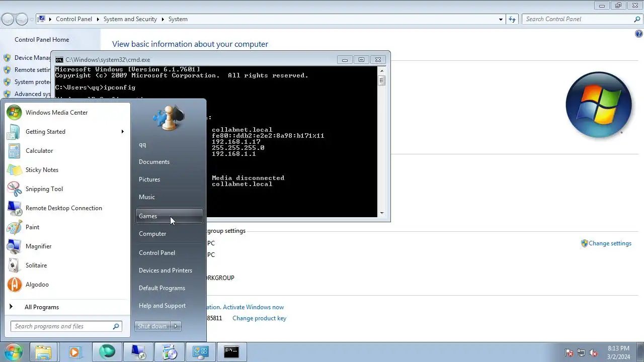The image size is (644, 362).
Task: Open Remote Desktop icon on the taskbar
Action: tap(138, 352)
